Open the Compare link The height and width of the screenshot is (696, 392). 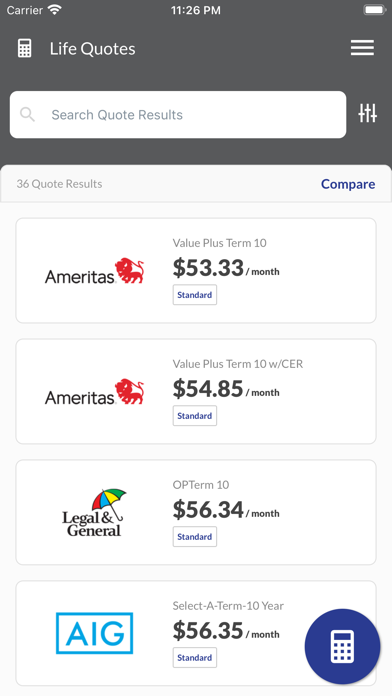click(x=348, y=184)
